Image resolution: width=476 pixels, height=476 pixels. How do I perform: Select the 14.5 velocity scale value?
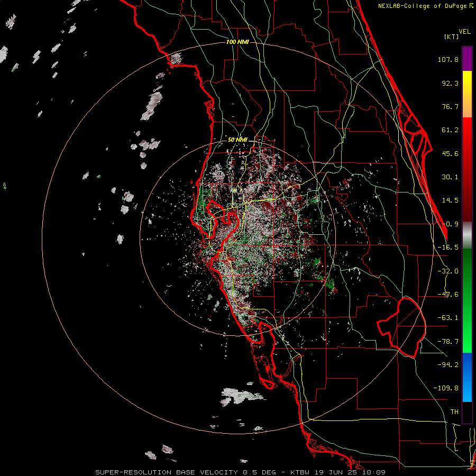click(x=450, y=200)
